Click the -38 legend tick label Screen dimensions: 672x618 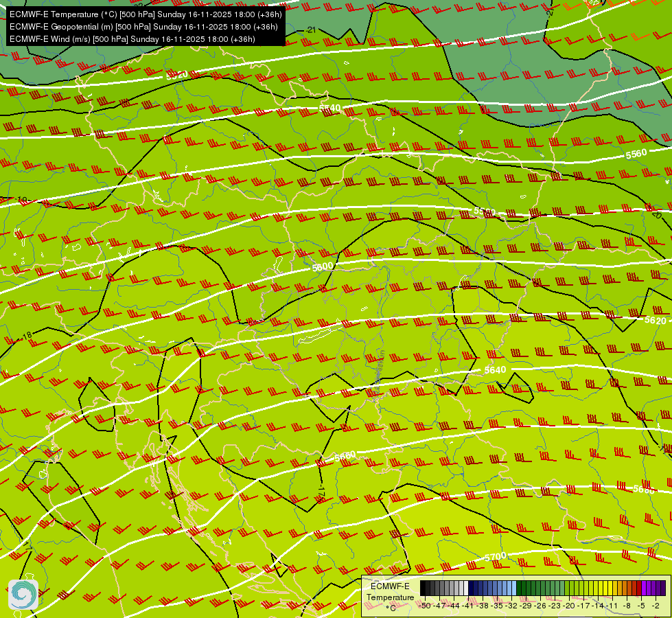pyautogui.click(x=482, y=606)
